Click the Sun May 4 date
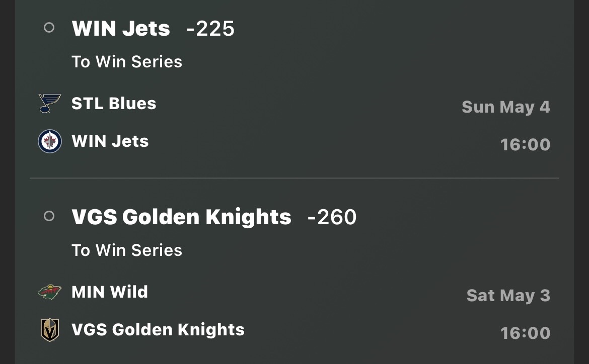This screenshot has width=589, height=364. [506, 107]
